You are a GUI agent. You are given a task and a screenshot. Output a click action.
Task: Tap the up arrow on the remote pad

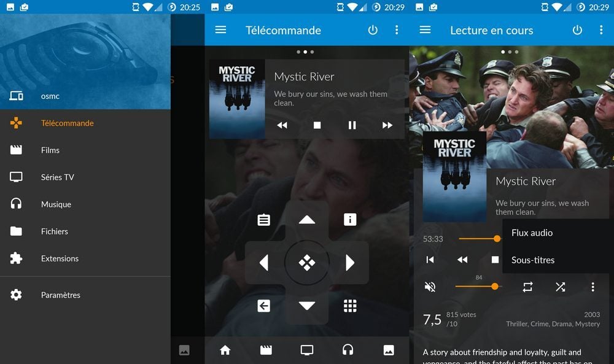pyautogui.click(x=307, y=220)
